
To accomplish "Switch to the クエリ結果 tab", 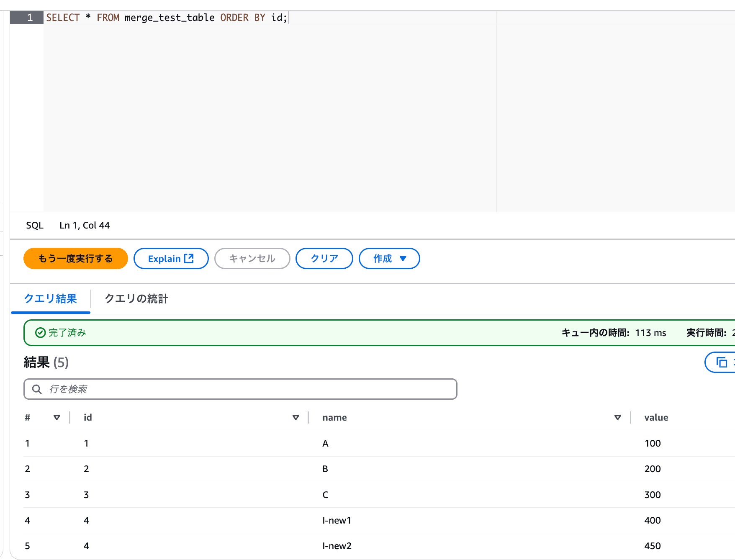I will click(51, 298).
